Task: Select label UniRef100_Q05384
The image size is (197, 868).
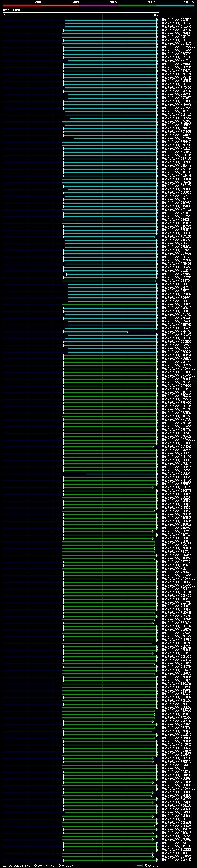Action: [x=177, y=260]
